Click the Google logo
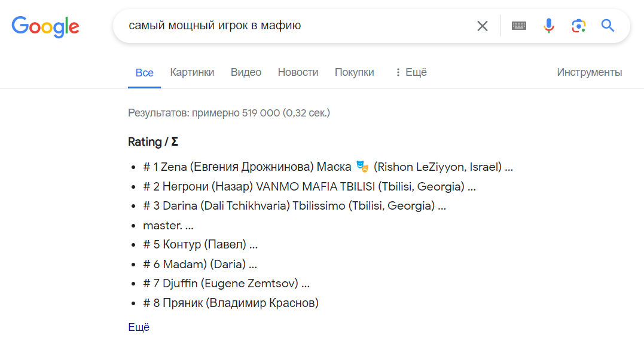Image resolution: width=644 pixels, height=344 pixels. [x=45, y=26]
